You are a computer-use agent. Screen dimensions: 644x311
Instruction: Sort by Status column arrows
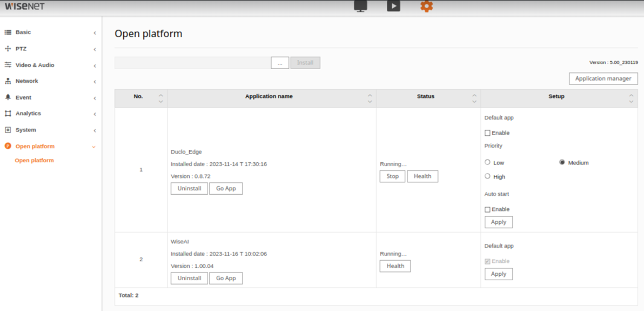[x=474, y=98]
